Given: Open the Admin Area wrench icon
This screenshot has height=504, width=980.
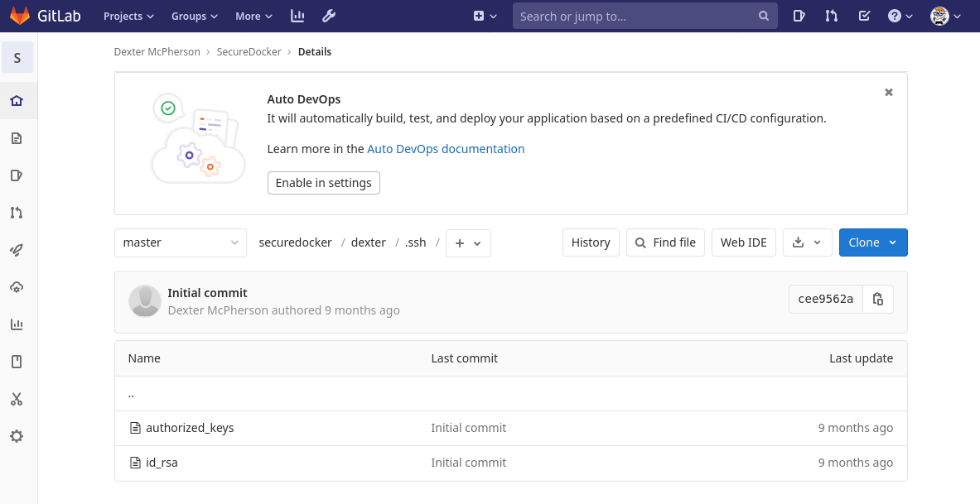Looking at the screenshot, I should [328, 16].
